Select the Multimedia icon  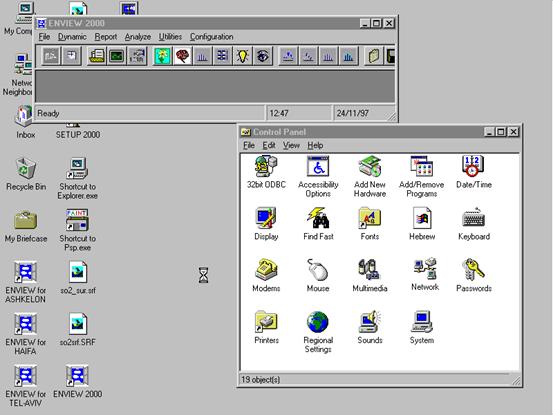[370, 275]
